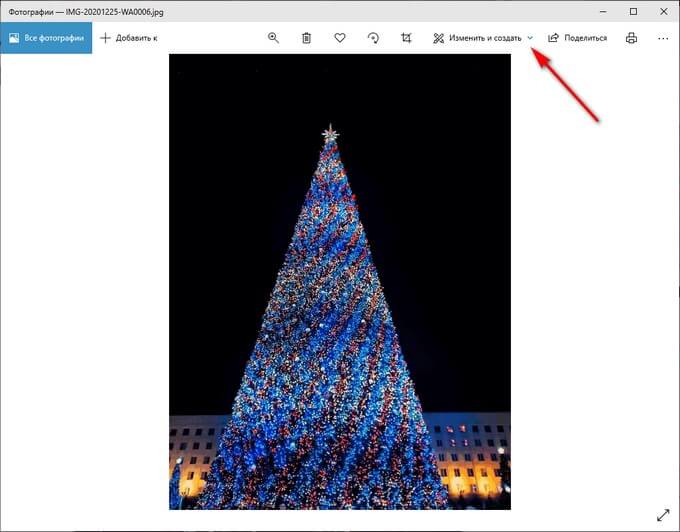Delete the photo with trash icon

point(306,38)
